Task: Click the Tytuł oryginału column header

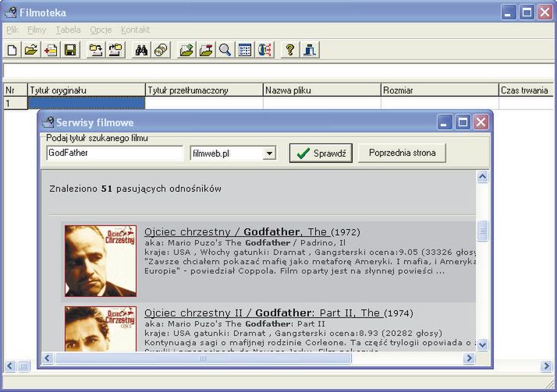Action: pos(87,90)
